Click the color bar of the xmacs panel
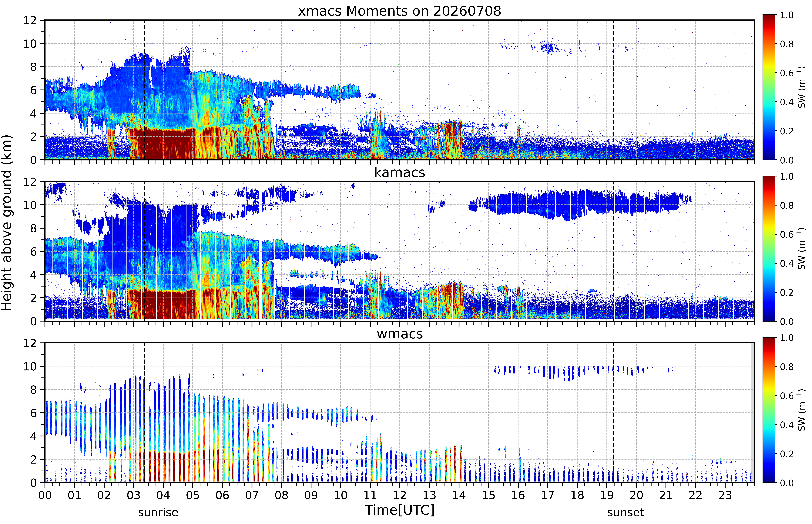Image resolution: width=812 pixels, height=524 pixels. 769,87
